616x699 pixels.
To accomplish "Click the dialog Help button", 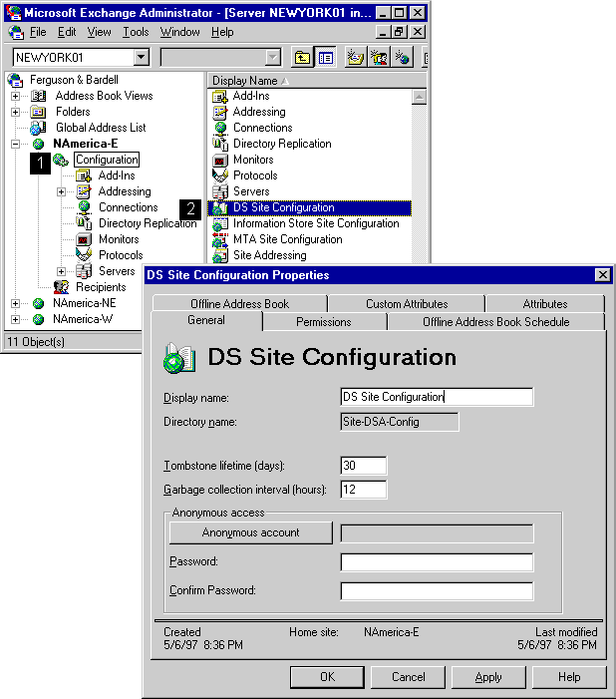I will coord(569,677).
